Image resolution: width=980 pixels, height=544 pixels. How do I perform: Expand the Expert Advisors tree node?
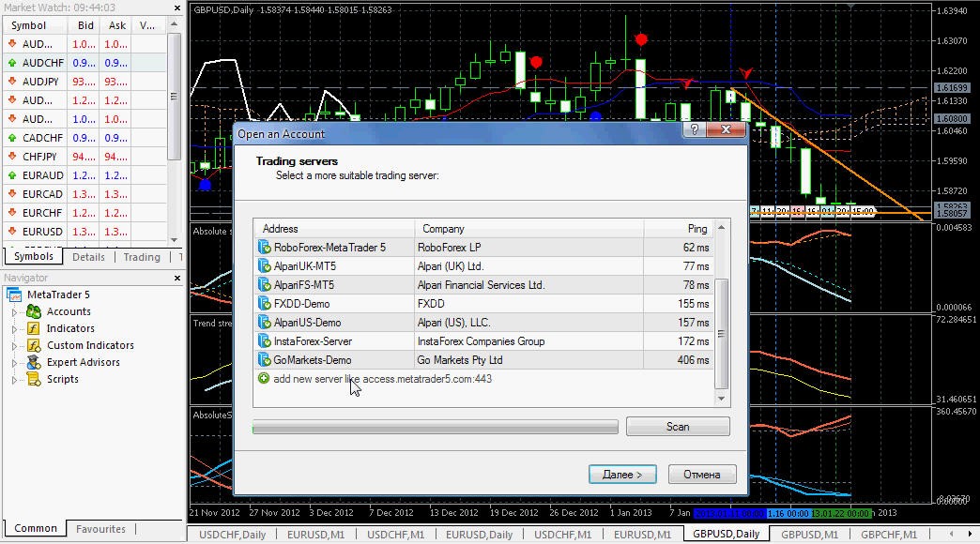(x=14, y=362)
